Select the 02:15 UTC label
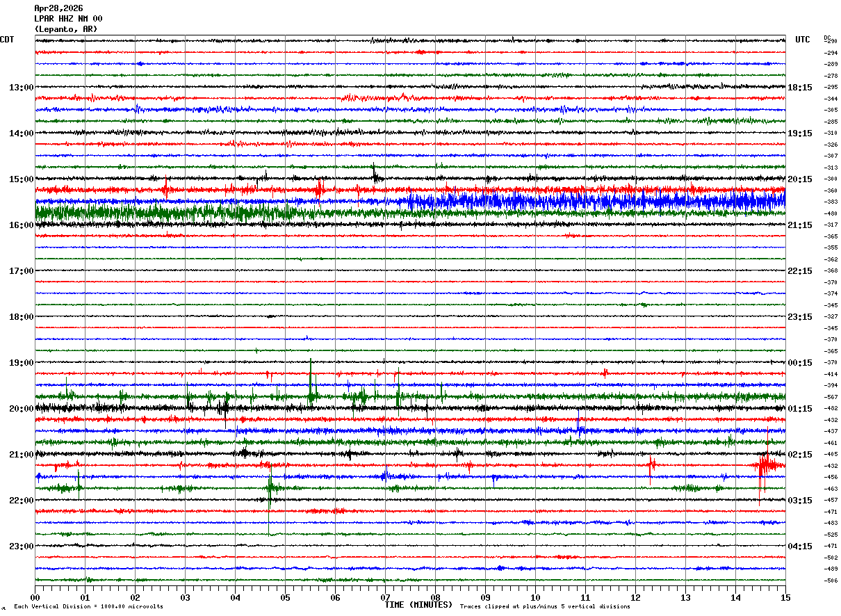Viewport: 841px width, 616px height. pyautogui.click(x=800, y=455)
